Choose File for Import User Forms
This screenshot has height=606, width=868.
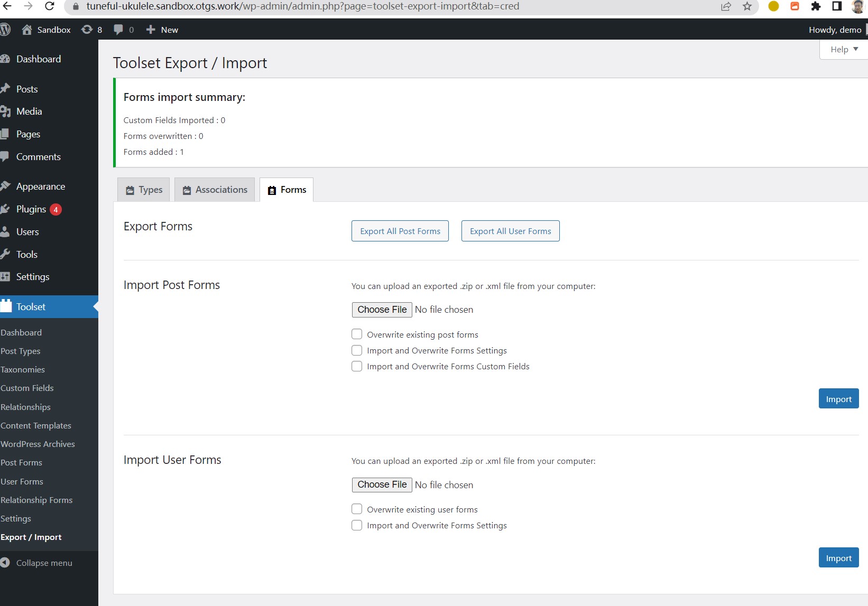point(382,484)
